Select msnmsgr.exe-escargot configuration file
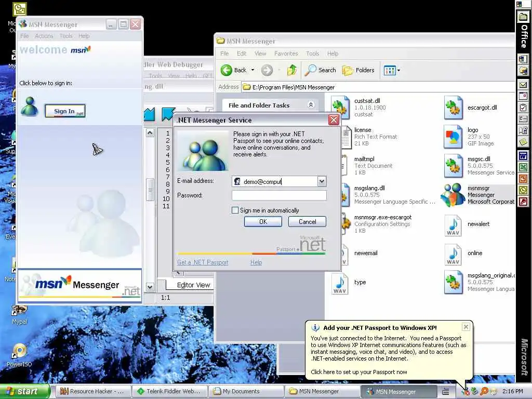 [383, 217]
